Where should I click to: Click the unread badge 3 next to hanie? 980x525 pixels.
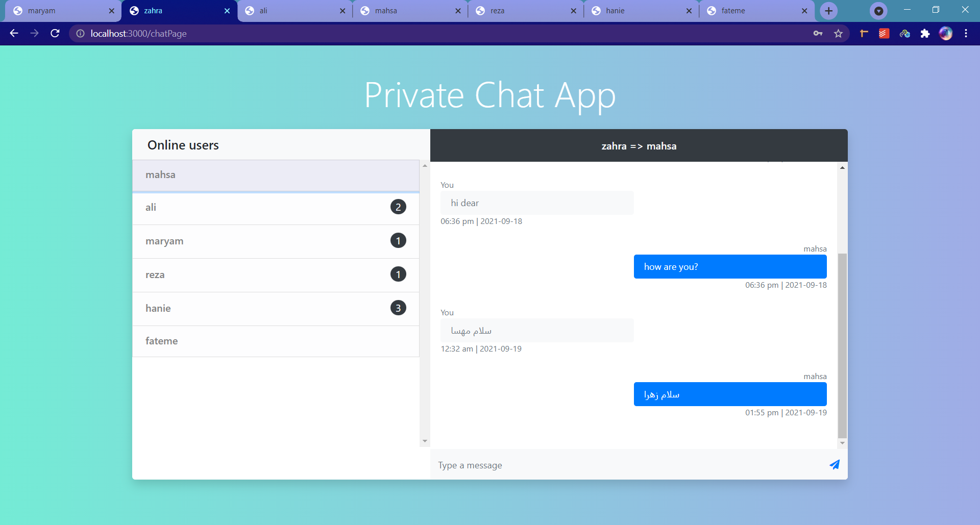(x=398, y=308)
